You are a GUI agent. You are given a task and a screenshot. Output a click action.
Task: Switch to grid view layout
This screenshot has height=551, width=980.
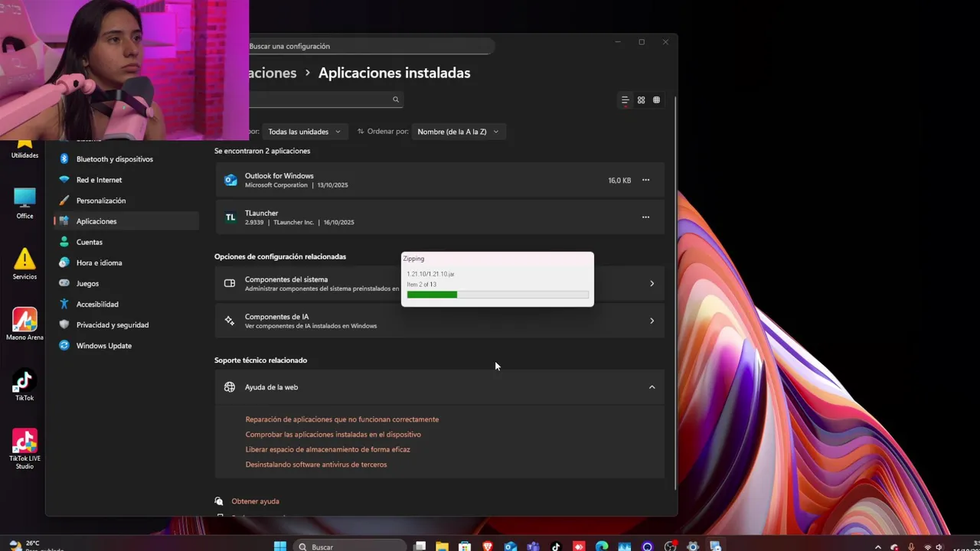641,100
